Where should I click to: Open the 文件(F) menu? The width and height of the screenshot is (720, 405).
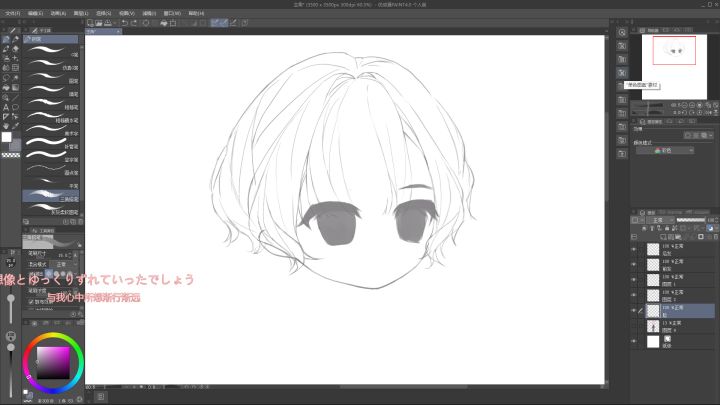click(x=12, y=13)
